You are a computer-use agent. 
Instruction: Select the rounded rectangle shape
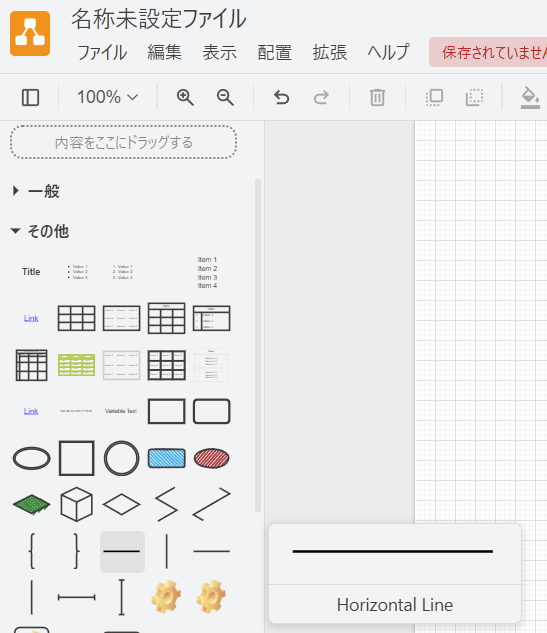point(212,411)
